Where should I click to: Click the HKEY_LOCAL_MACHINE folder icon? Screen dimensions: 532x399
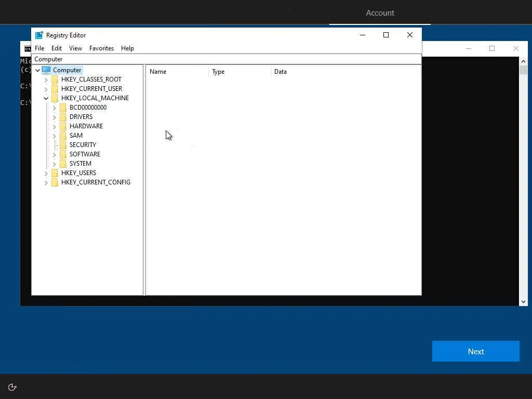(x=55, y=98)
